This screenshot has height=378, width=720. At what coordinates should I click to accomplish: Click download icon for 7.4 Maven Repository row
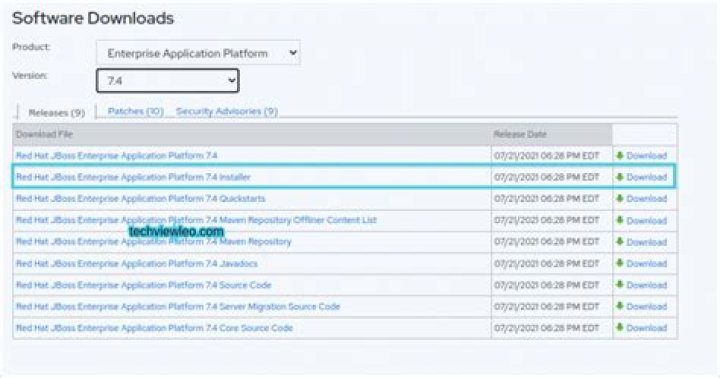tap(619, 242)
